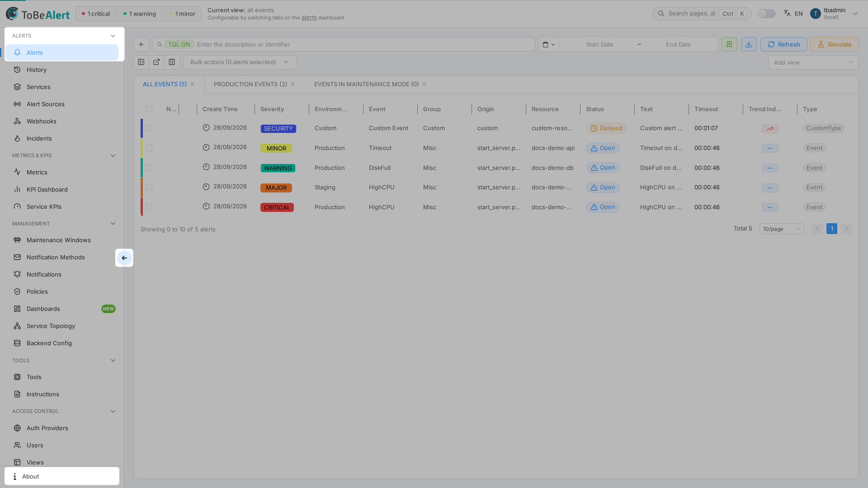Click the trend indicator for SECURITY alert

[770, 129]
